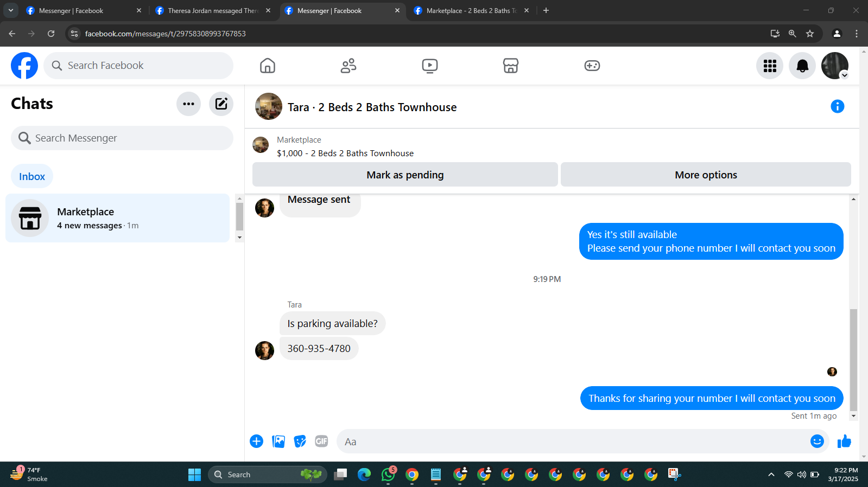
Task: Open the emoji picker in the message box
Action: pos(817,441)
